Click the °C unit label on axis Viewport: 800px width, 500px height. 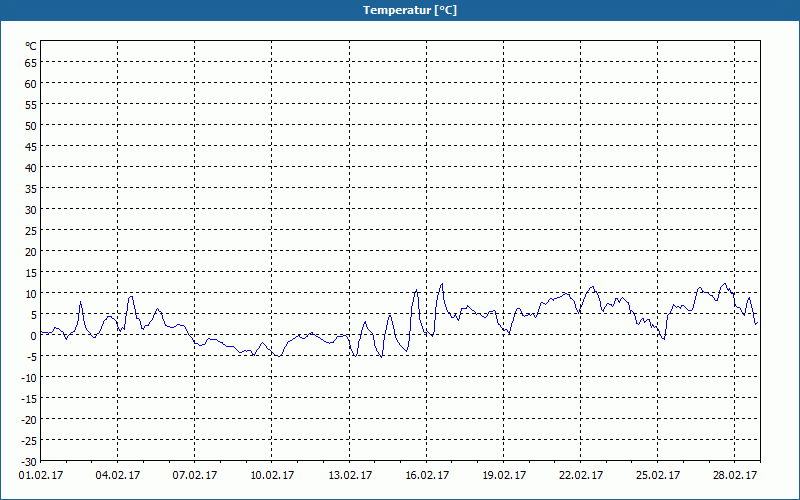(x=31, y=46)
